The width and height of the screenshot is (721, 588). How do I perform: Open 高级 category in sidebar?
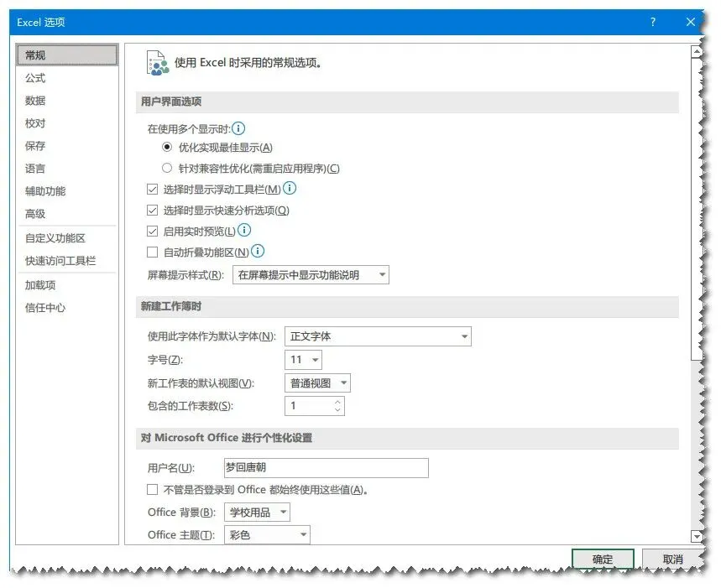[x=67, y=214]
